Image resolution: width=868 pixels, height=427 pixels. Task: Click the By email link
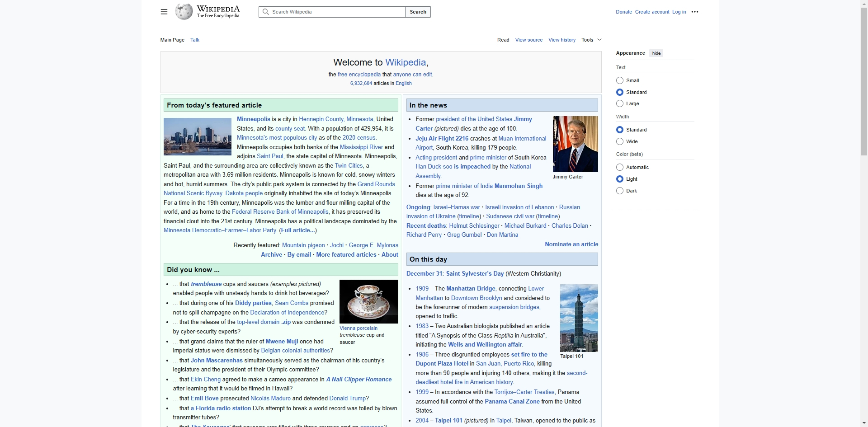coord(299,255)
